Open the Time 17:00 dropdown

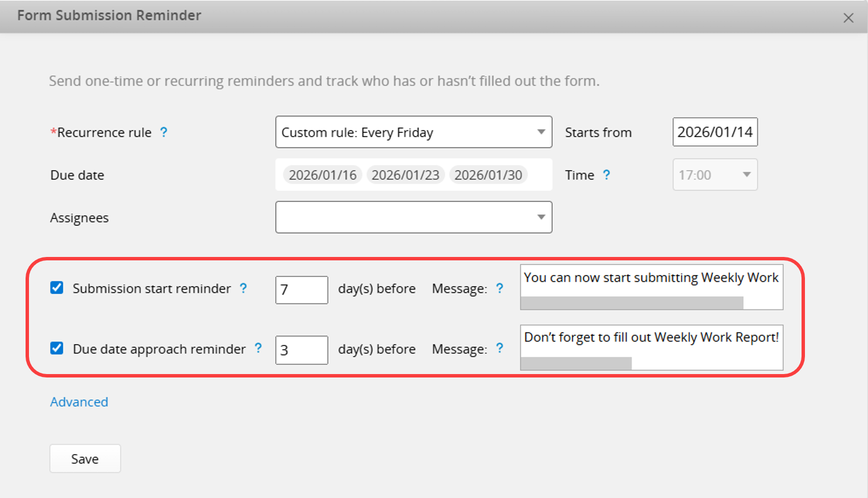coord(715,175)
